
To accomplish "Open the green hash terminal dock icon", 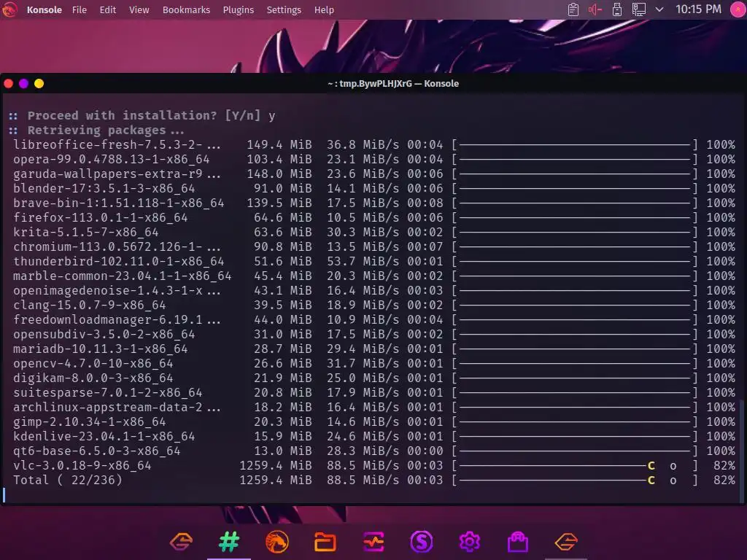I will pyautogui.click(x=229, y=542).
